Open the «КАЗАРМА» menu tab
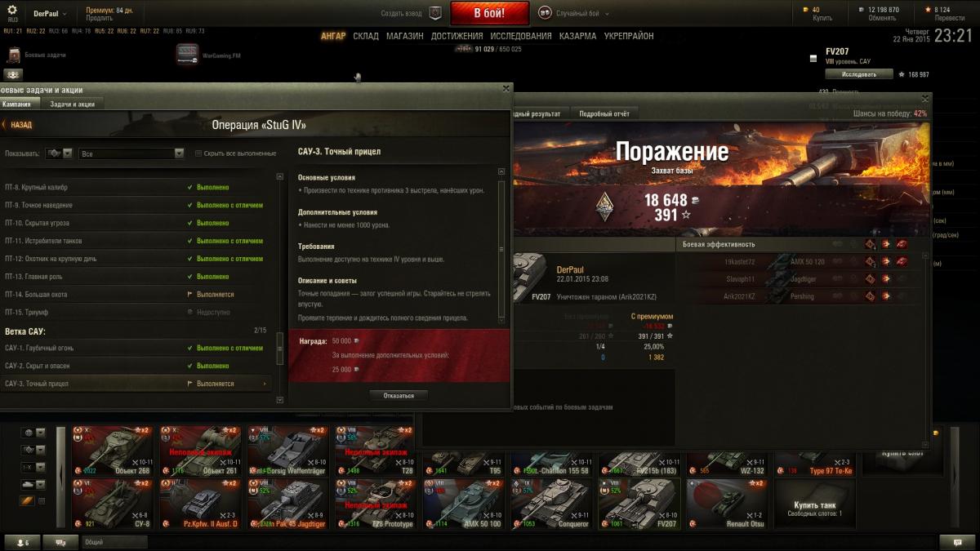Screen dimensions: 980x551 [x=578, y=36]
